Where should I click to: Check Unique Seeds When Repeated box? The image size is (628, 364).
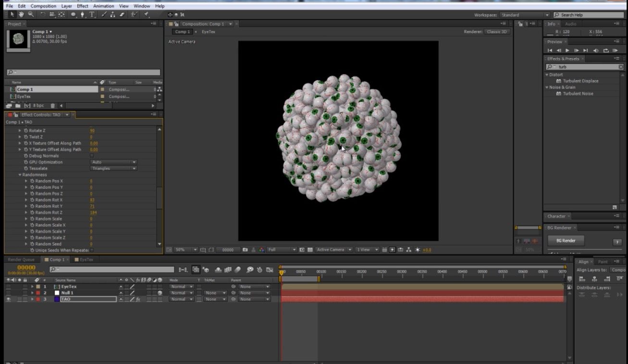tap(92, 250)
